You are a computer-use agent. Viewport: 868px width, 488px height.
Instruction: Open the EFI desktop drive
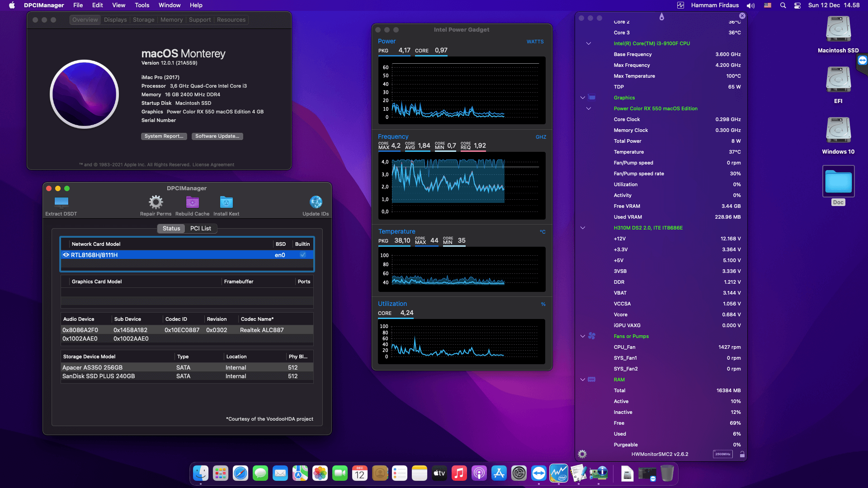(838, 80)
